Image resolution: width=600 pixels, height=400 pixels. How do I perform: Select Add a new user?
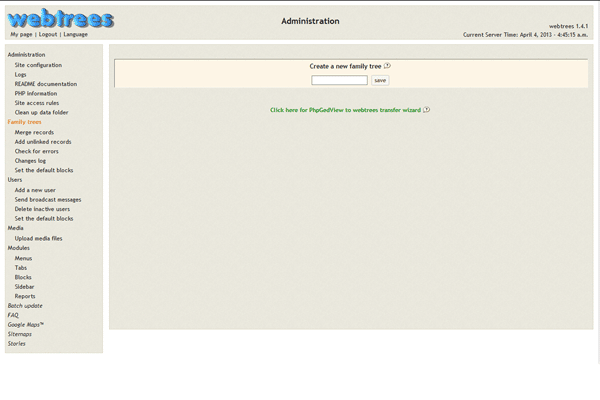[35, 190]
